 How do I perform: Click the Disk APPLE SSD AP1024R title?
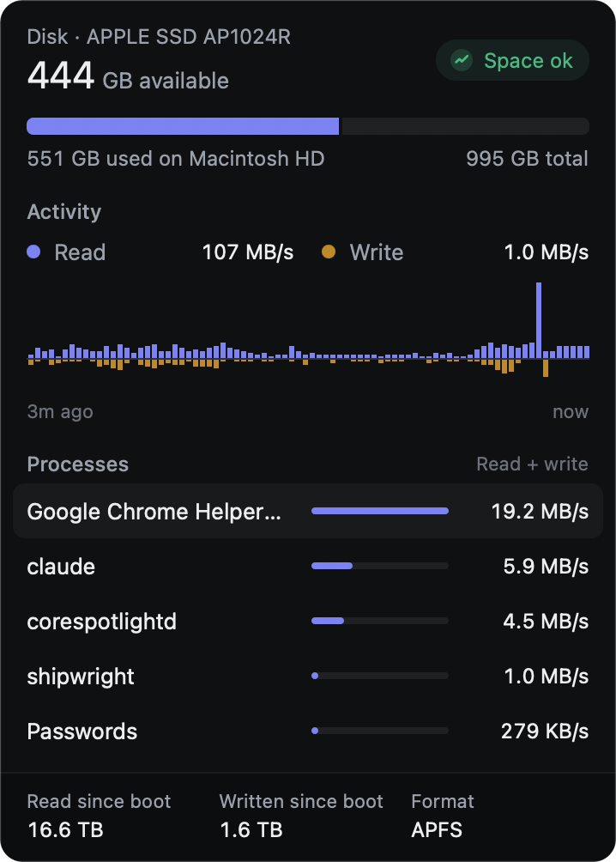(x=159, y=37)
